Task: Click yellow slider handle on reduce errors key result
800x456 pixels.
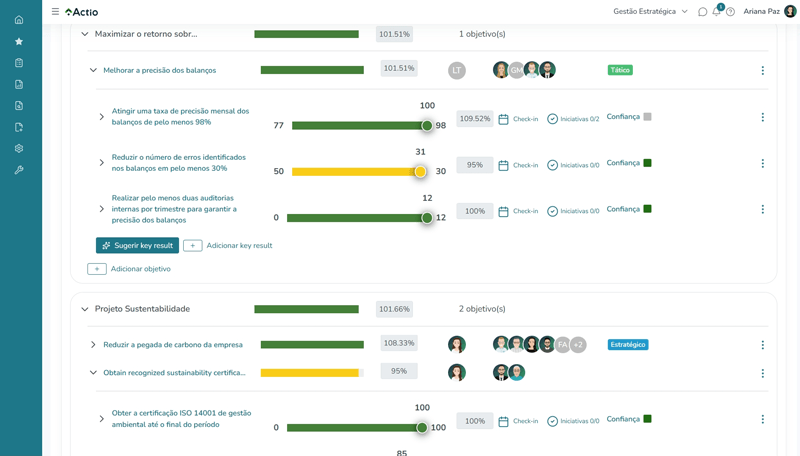Action: click(420, 172)
